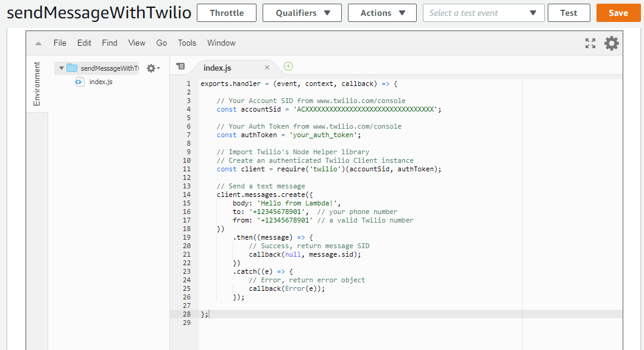644x350 pixels.
Task: Collapse the sendMessageWithTwilio folder
Action: tap(61, 68)
